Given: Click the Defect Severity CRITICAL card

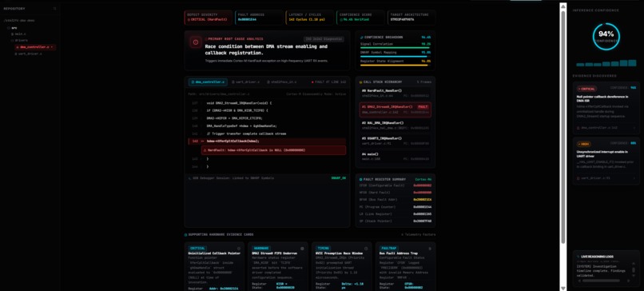Looking at the screenshot, I should pos(209,18).
